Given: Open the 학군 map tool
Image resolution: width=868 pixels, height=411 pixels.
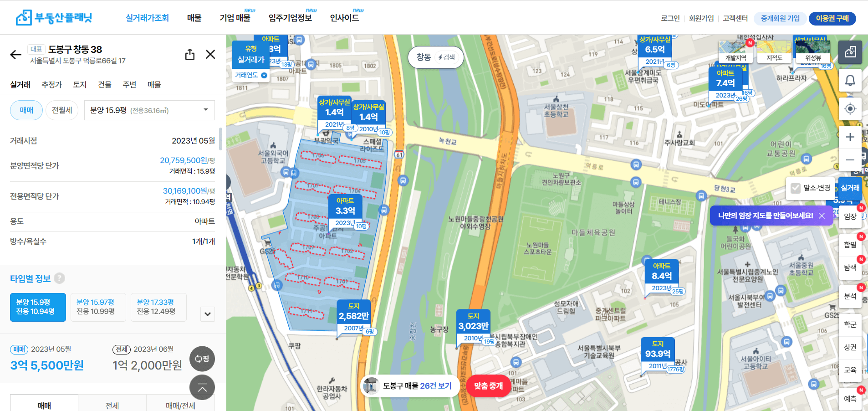Looking at the screenshot, I should 850,324.
